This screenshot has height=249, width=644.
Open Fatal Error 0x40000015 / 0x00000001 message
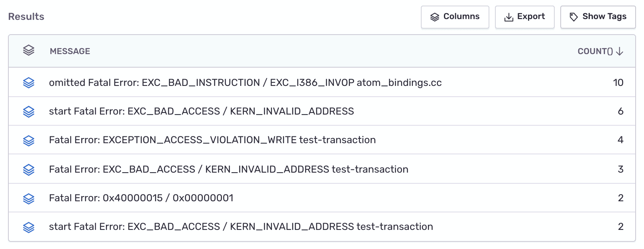tap(141, 198)
